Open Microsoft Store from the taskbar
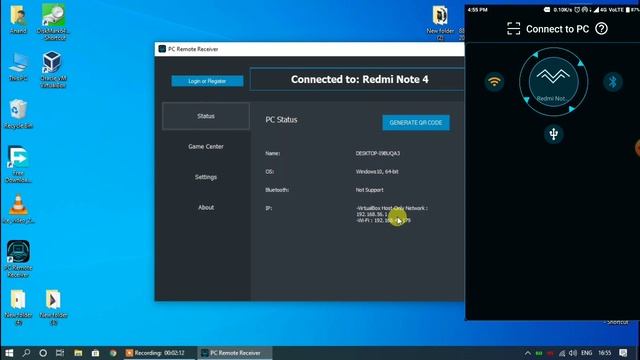The height and width of the screenshot is (360, 640). pyautogui.click(x=95, y=353)
